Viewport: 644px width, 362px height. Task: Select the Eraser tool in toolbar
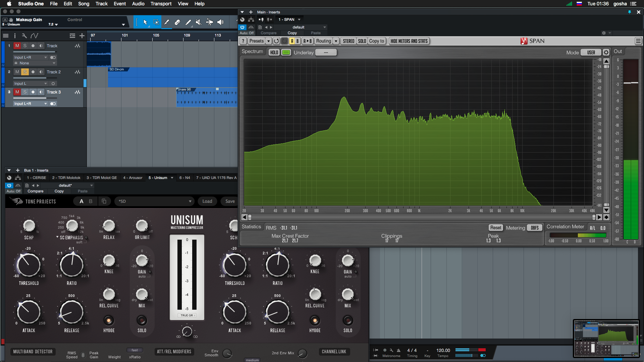click(x=177, y=22)
